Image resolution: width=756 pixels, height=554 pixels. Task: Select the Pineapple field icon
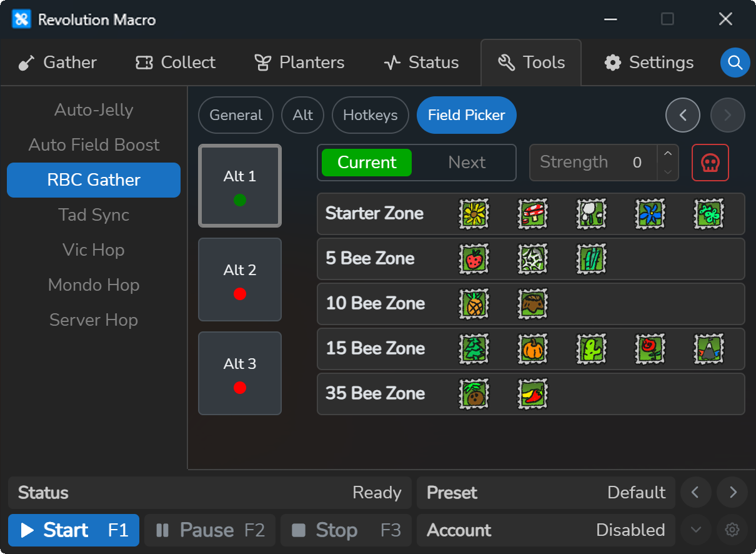pos(474,304)
